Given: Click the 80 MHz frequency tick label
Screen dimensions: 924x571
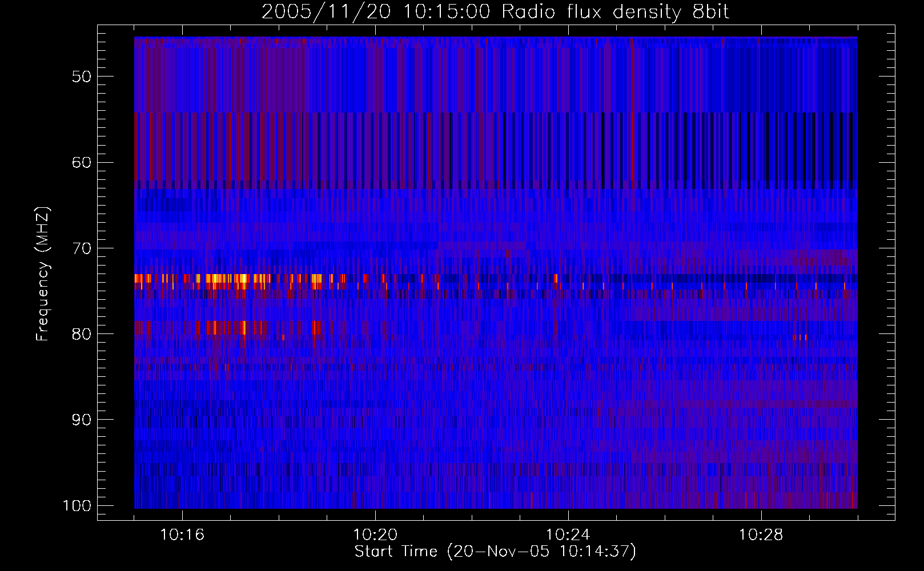Looking at the screenshot, I should point(82,334).
